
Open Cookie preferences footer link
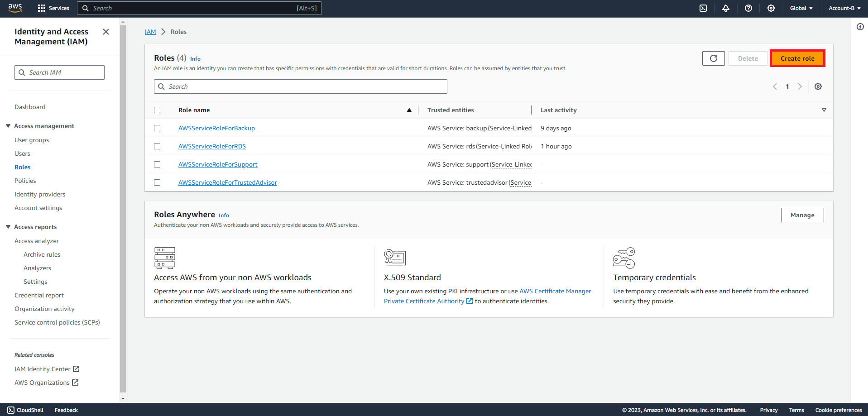pos(839,410)
